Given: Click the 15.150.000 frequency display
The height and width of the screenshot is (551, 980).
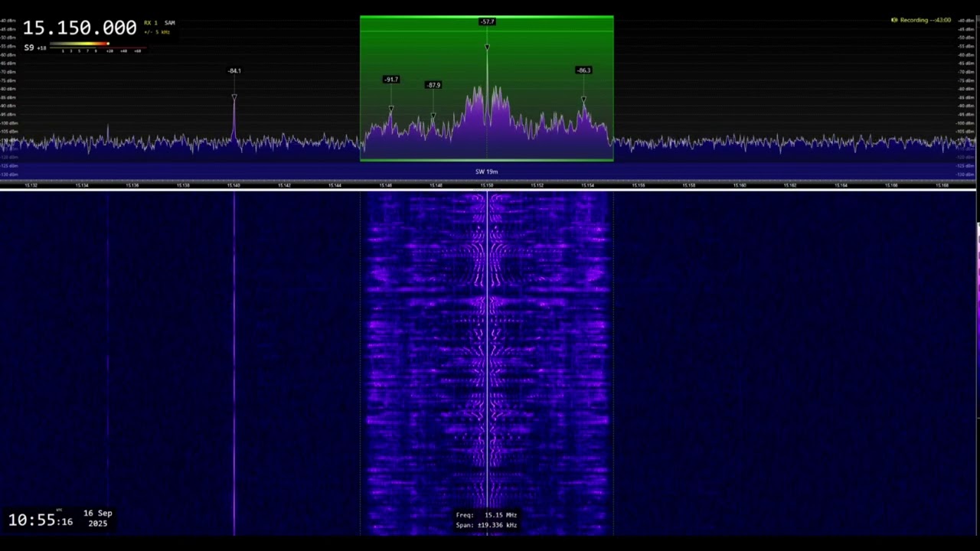Looking at the screenshot, I should pyautogui.click(x=80, y=28).
